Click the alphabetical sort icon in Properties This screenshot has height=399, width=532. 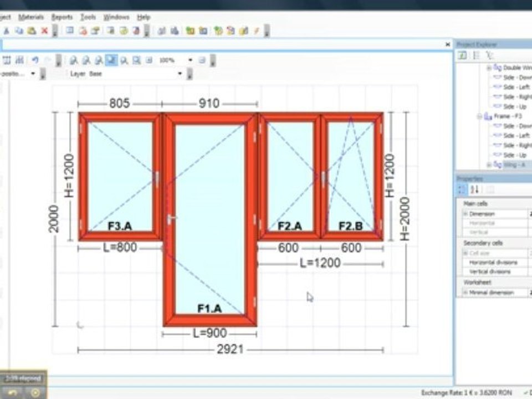(x=475, y=190)
